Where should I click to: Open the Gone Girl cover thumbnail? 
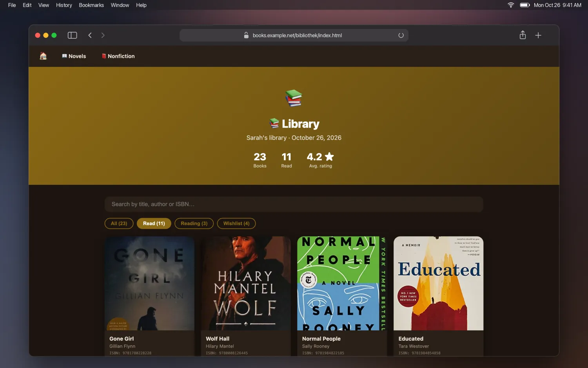(150, 283)
